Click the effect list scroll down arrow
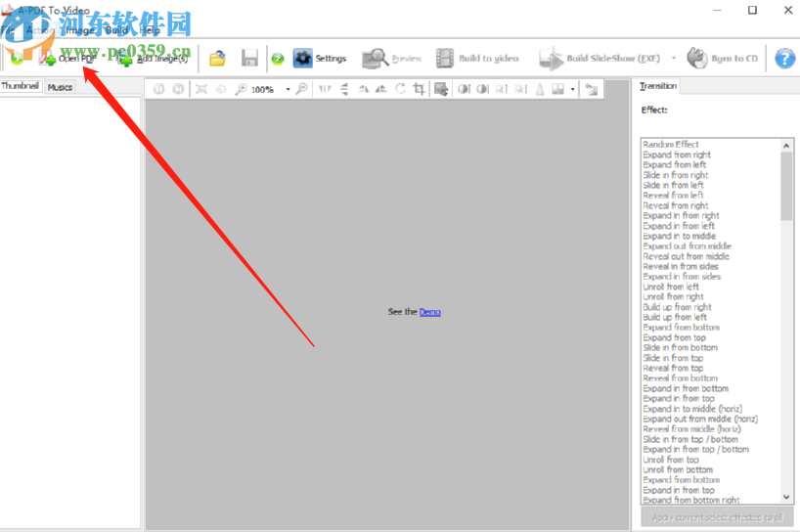The height and width of the screenshot is (532, 800). point(786,497)
